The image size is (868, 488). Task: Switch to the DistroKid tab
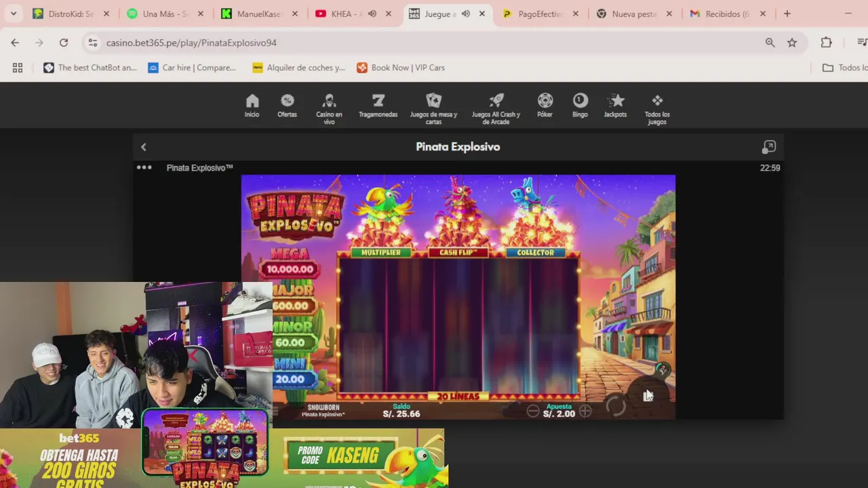click(x=71, y=14)
